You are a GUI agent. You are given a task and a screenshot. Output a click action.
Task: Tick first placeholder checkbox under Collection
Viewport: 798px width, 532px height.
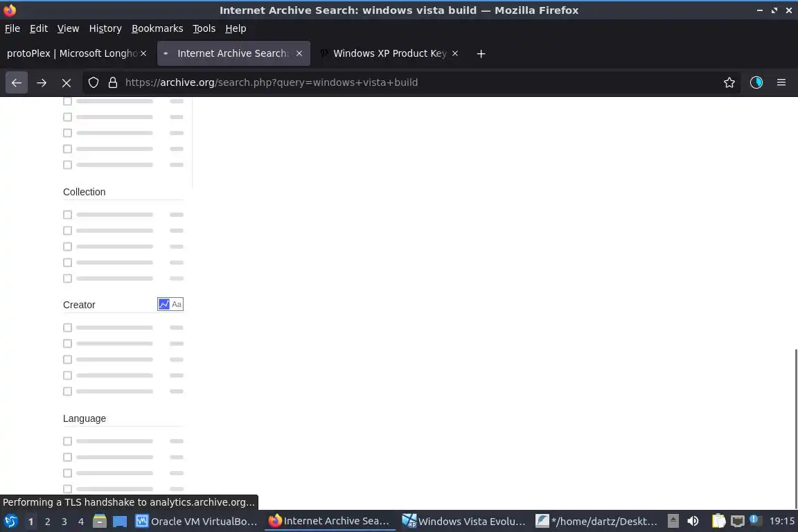pyautogui.click(x=67, y=215)
